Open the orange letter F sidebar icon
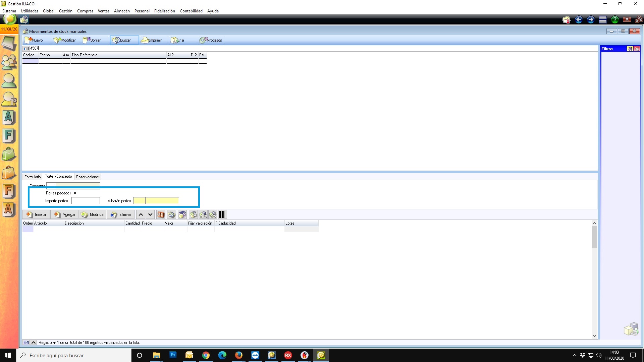The width and height of the screenshot is (644, 362). coord(9,192)
